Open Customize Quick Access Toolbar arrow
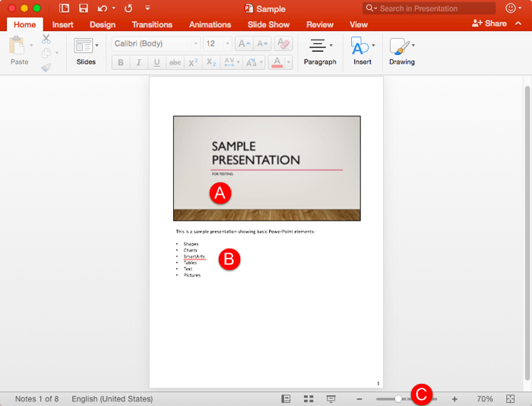This screenshot has height=406, width=532. pos(147,8)
